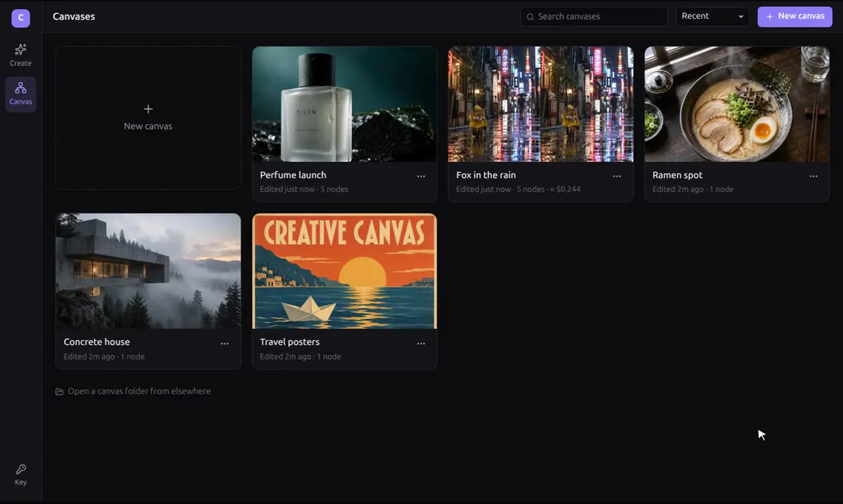Open the Concrete house thumbnail

tap(148, 271)
